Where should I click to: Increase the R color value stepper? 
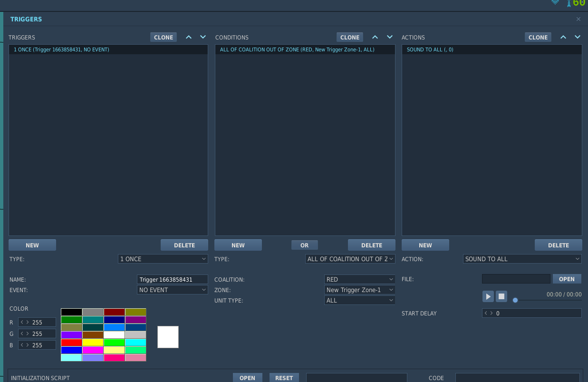point(28,322)
